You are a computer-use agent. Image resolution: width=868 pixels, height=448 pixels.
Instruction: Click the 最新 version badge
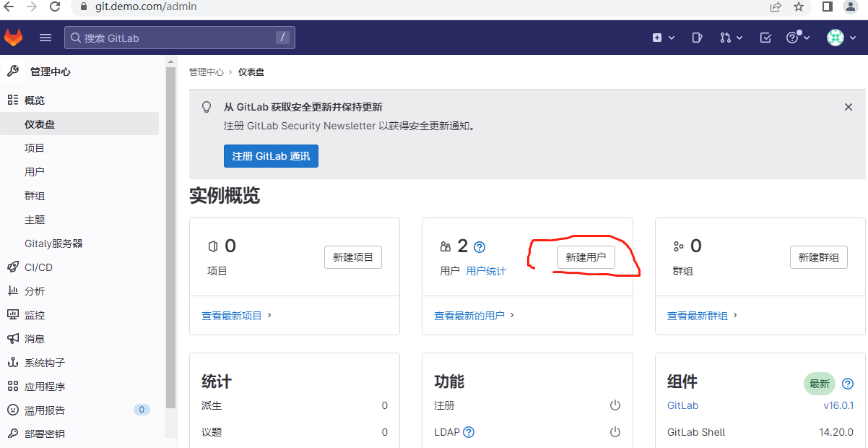pos(820,384)
